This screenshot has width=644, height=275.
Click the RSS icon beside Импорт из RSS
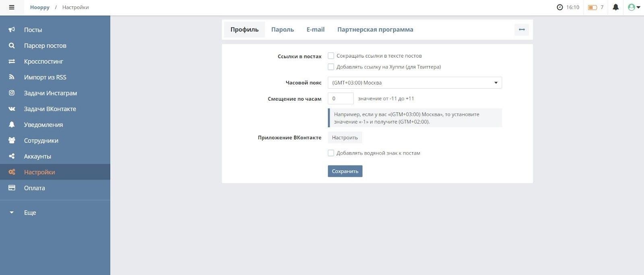pyautogui.click(x=12, y=77)
